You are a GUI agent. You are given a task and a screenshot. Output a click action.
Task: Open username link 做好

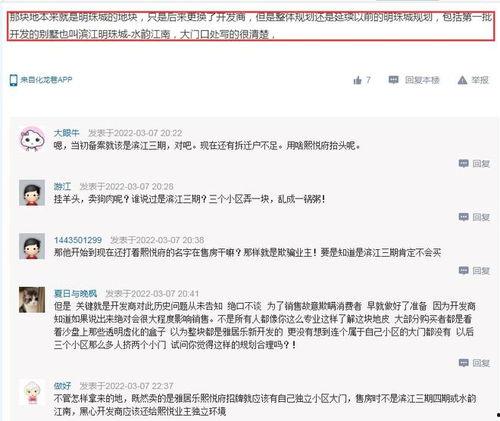tap(62, 386)
